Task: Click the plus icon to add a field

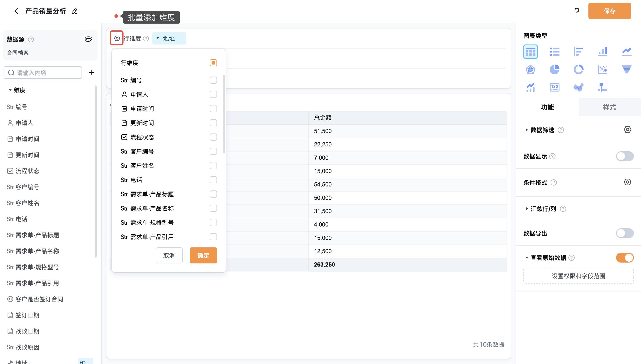Action: tap(91, 73)
